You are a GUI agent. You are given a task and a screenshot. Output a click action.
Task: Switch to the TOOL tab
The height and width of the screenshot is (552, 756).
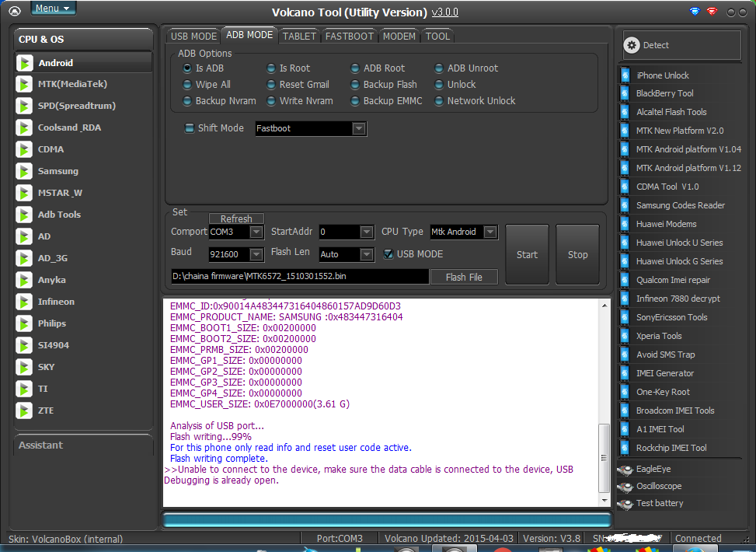tap(437, 37)
